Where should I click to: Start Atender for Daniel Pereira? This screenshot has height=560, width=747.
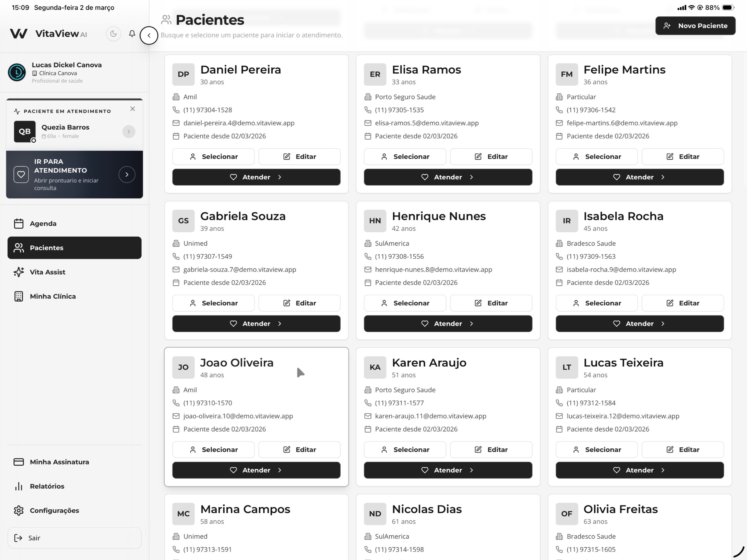[x=256, y=177]
